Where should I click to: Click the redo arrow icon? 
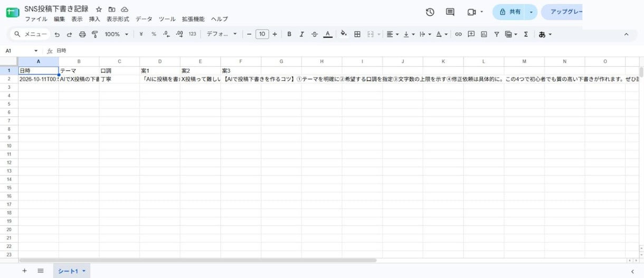69,34
